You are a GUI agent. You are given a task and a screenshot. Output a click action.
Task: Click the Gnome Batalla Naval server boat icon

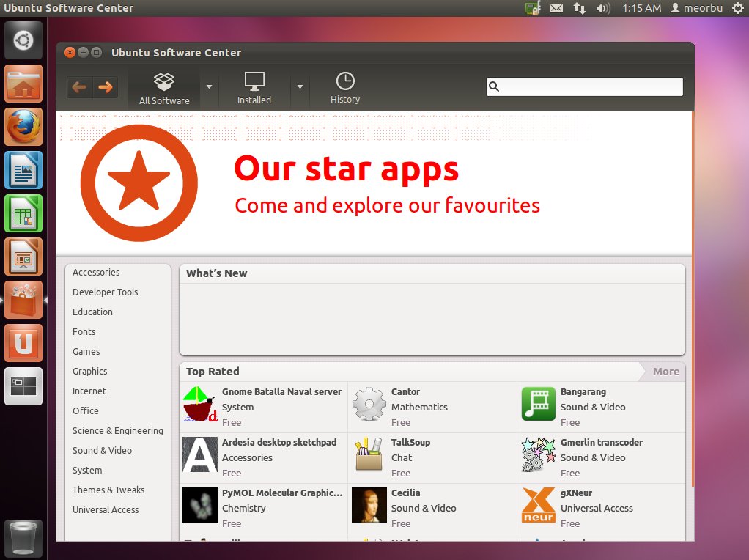[199, 404]
